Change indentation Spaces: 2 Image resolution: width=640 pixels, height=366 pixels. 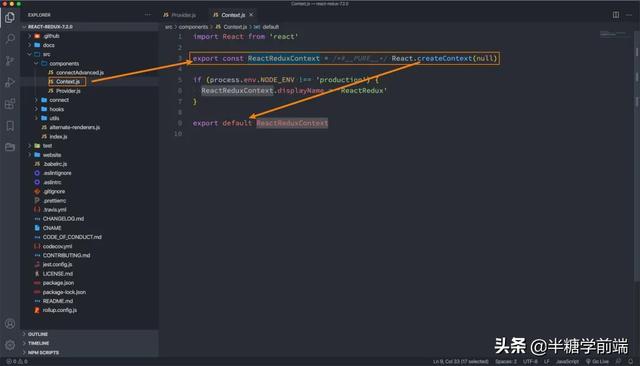point(506,362)
